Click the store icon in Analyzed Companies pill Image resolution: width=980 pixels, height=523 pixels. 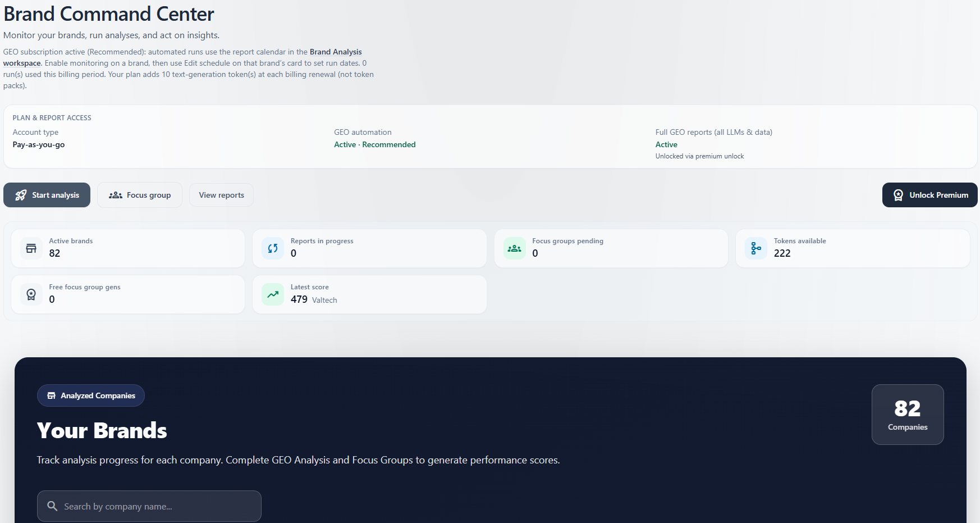coord(51,395)
